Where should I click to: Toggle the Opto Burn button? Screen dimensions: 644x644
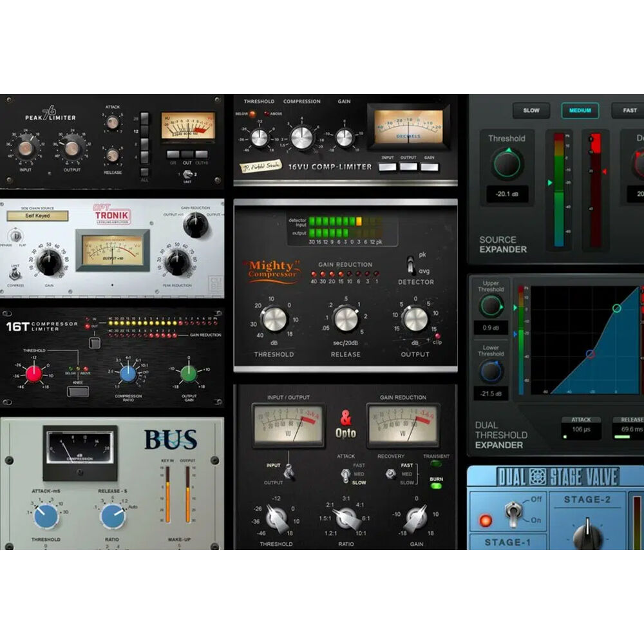437,486
